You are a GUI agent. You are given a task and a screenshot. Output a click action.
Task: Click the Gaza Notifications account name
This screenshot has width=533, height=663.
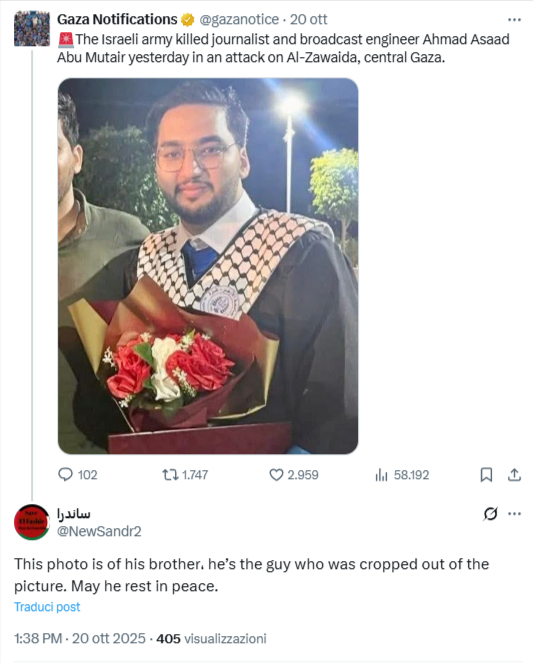(x=117, y=19)
